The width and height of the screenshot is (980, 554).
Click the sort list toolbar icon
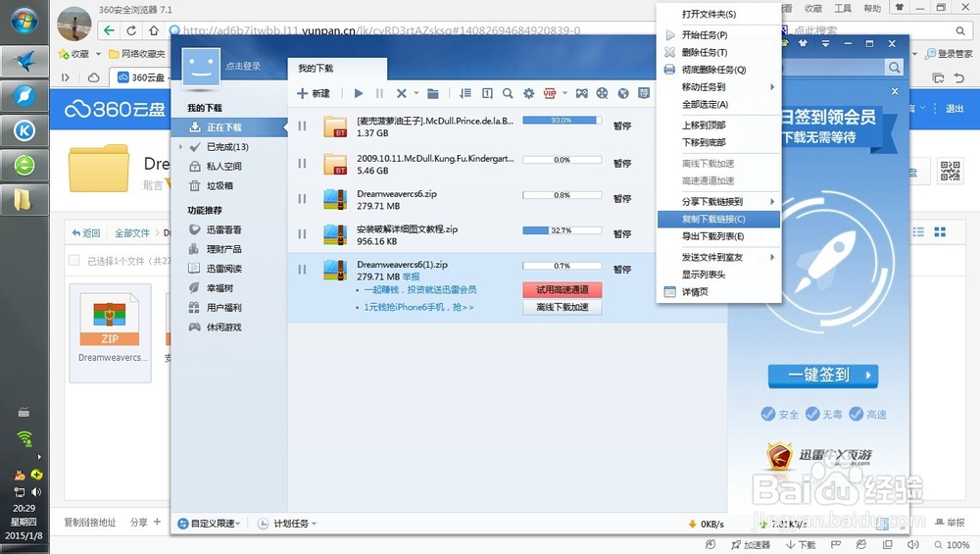465,94
